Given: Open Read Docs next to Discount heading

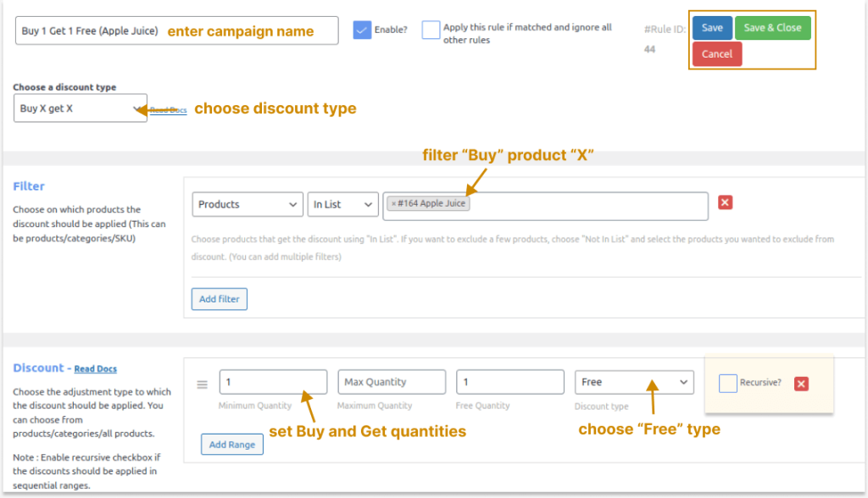Looking at the screenshot, I should 95,368.
